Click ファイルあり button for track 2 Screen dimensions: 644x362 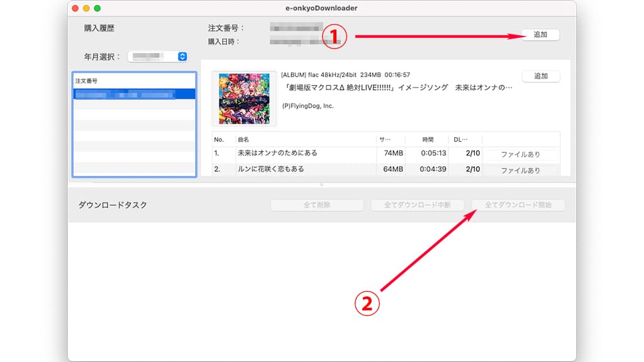click(x=520, y=170)
